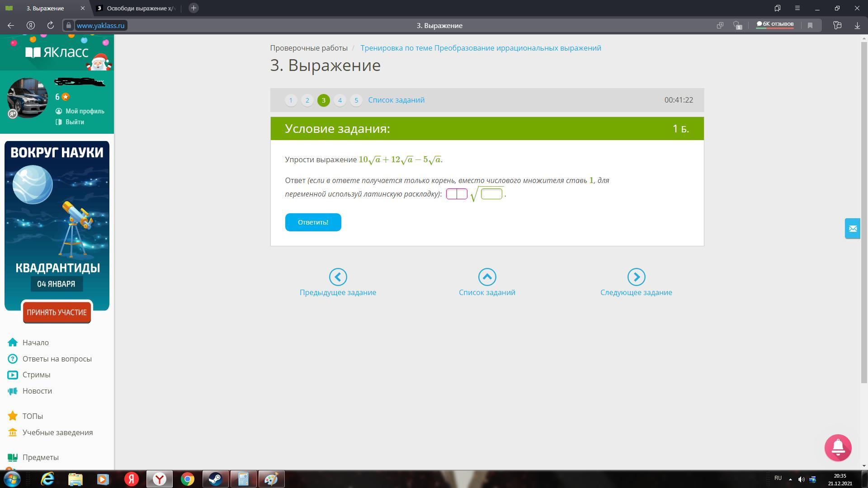This screenshot has height=488, width=868.
Task: Click the Принять участие banner button
Action: pyautogui.click(x=57, y=312)
